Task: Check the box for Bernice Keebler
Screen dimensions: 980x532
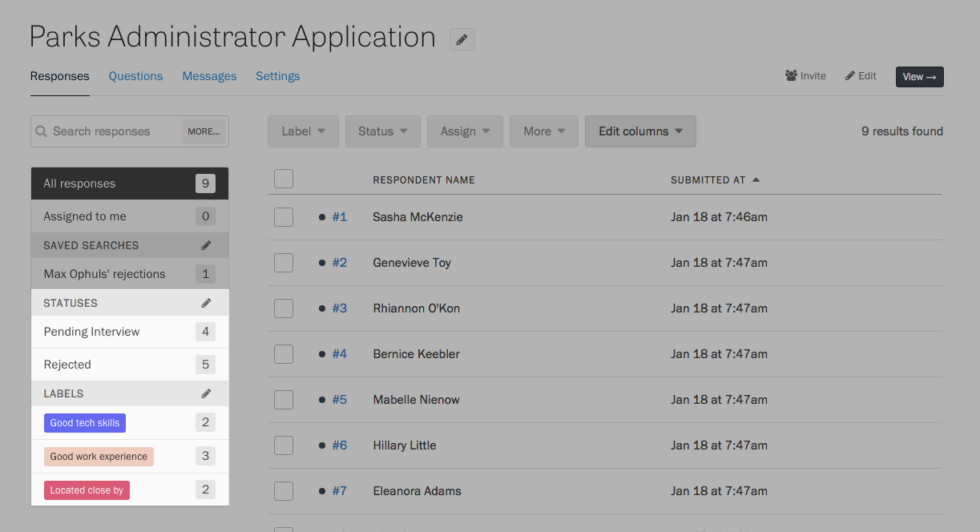Action: [x=284, y=354]
